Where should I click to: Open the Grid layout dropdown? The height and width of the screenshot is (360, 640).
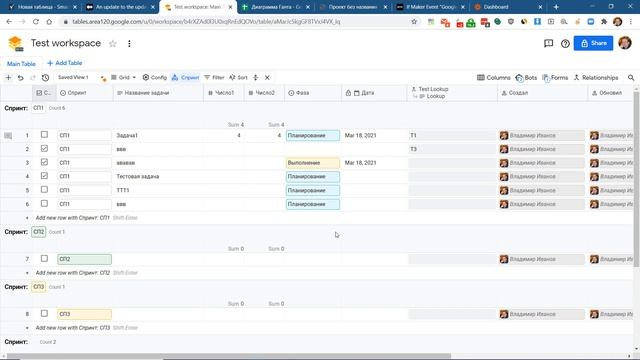[x=123, y=78]
